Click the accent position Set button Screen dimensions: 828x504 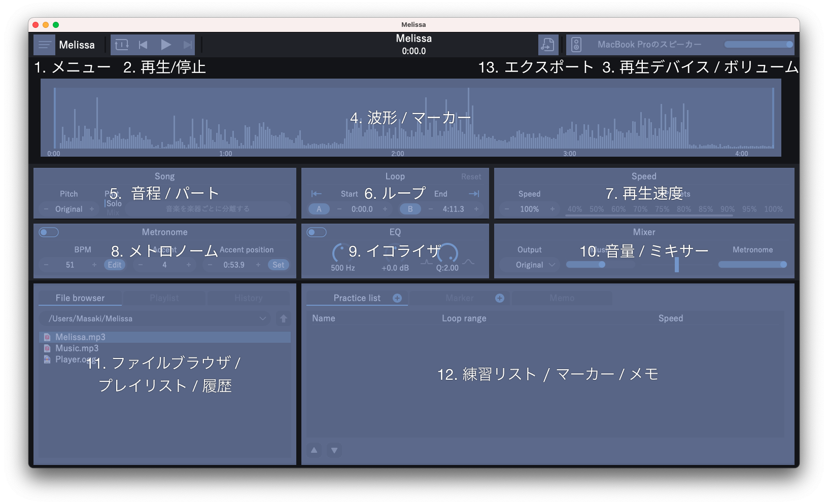pyautogui.click(x=279, y=265)
